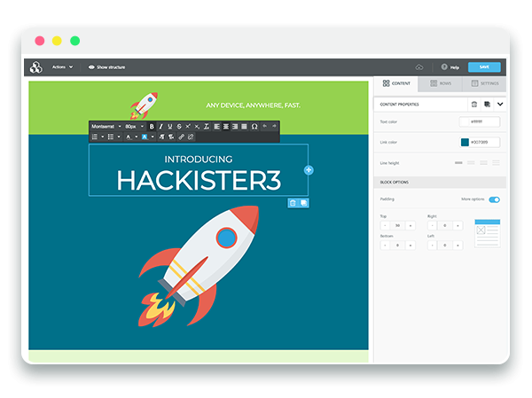Toggle bold formatting in text toolbar
Screen dimensions: 532x398
coord(152,127)
